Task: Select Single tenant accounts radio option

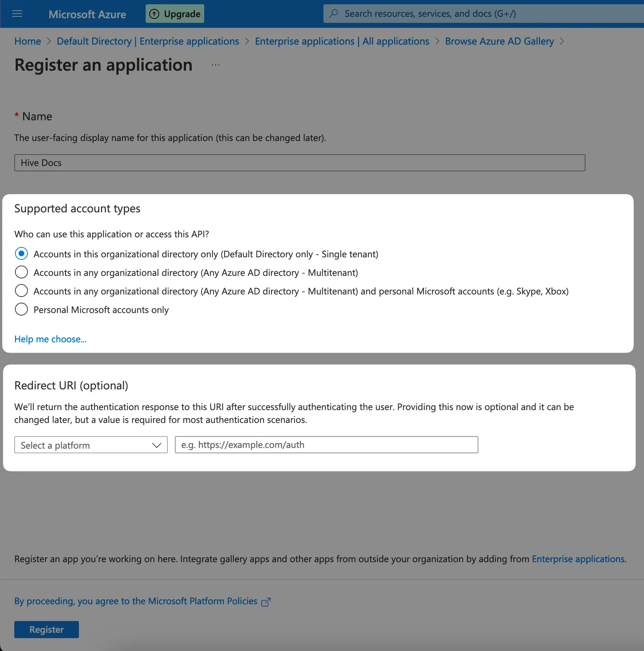Action: click(x=21, y=254)
